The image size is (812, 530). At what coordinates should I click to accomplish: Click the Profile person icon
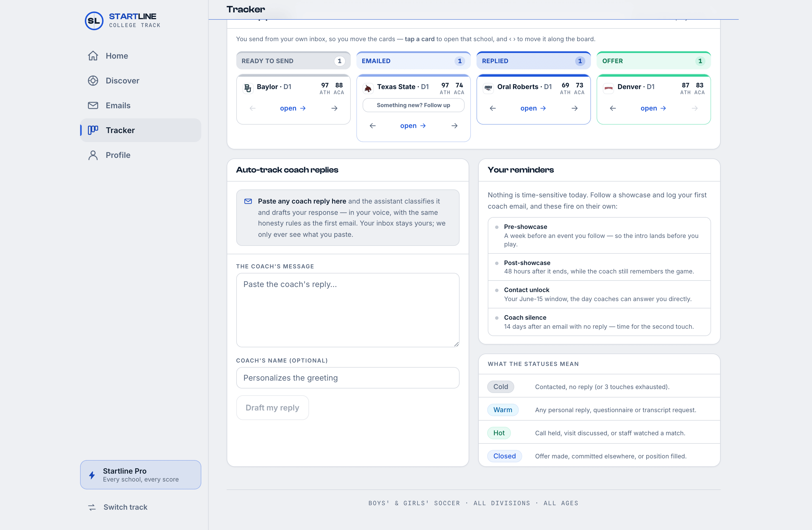93,155
